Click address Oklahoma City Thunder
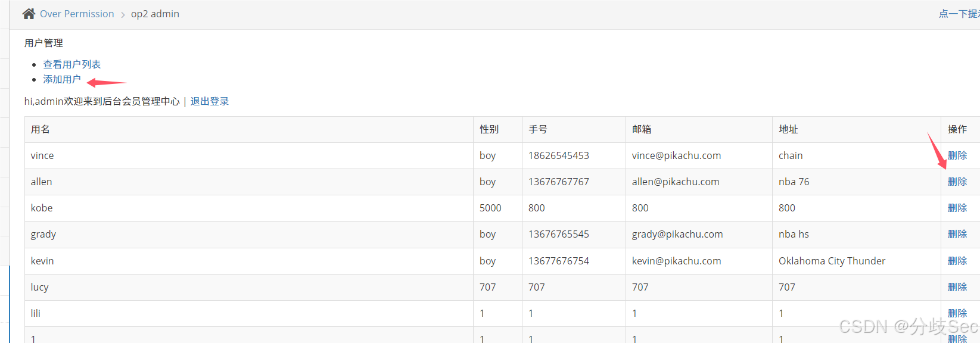980x343 pixels. point(832,261)
